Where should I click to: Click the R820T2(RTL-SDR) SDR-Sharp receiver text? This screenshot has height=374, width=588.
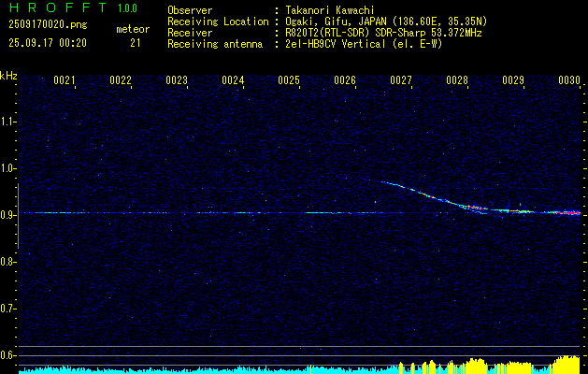[x=383, y=33]
